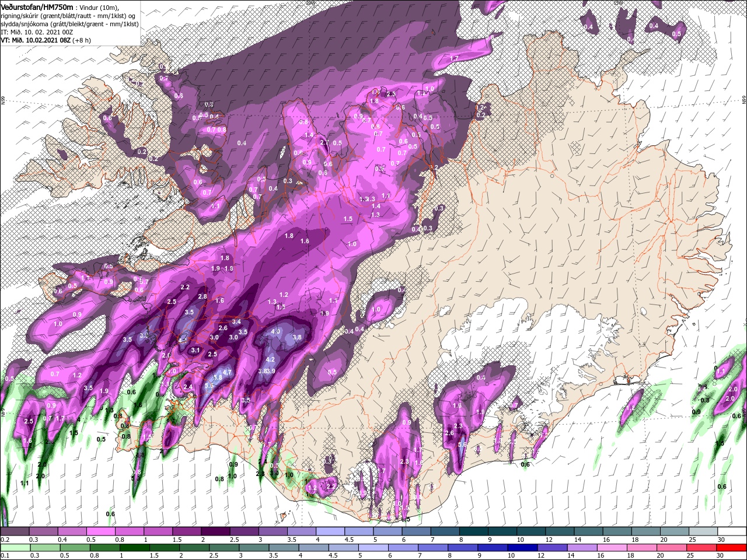This screenshot has height=560, width=747.
Task: Click the 'slydda/snjókoma' legend description line
Action: click(x=68, y=24)
